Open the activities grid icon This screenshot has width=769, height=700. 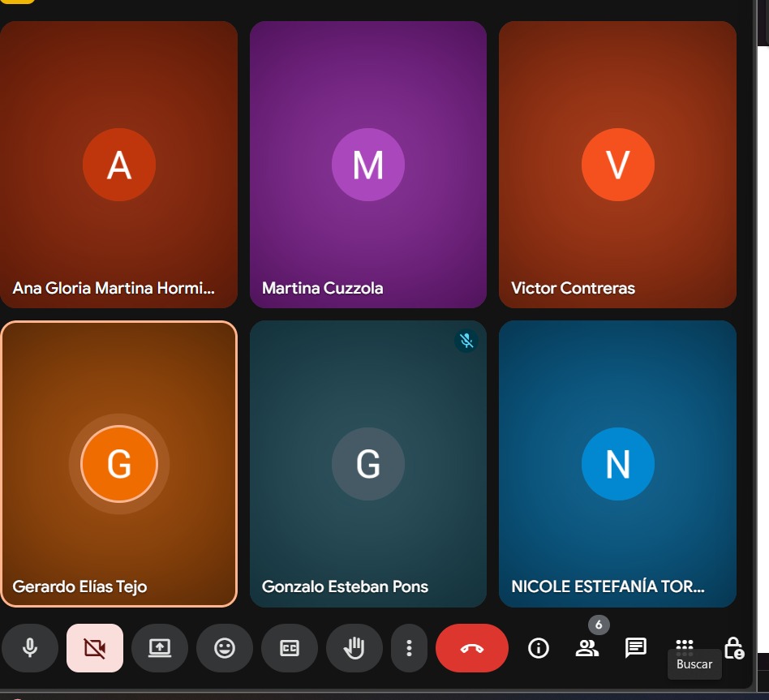coord(685,645)
